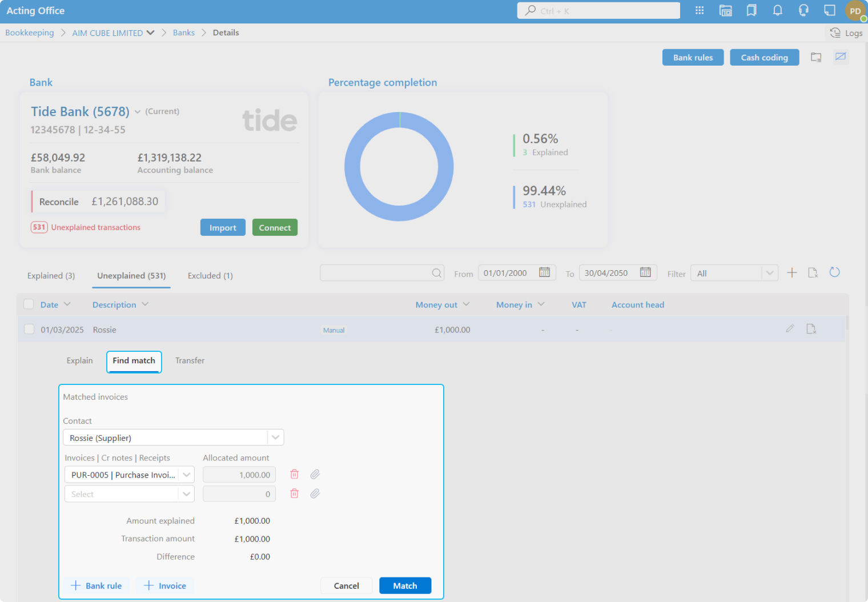This screenshot has width=868, height=602.
Task: Open the support headset icon
Action: (803, 10)
